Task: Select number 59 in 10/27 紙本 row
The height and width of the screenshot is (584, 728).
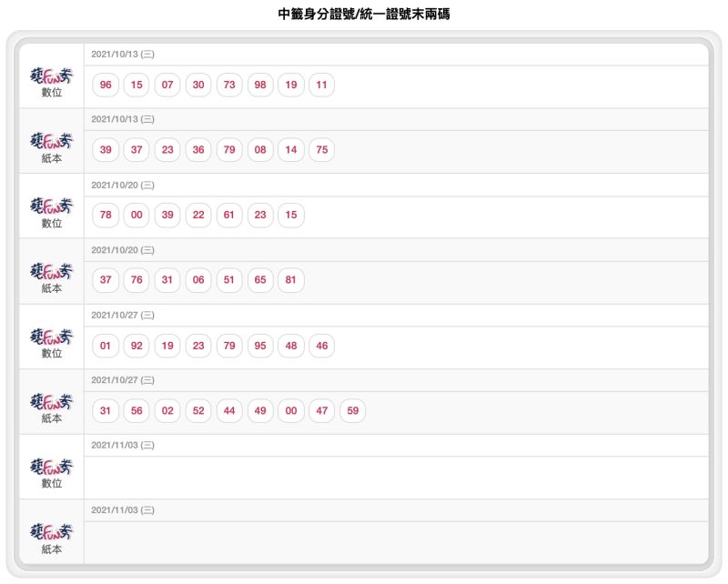Action: tap(353, 411)
